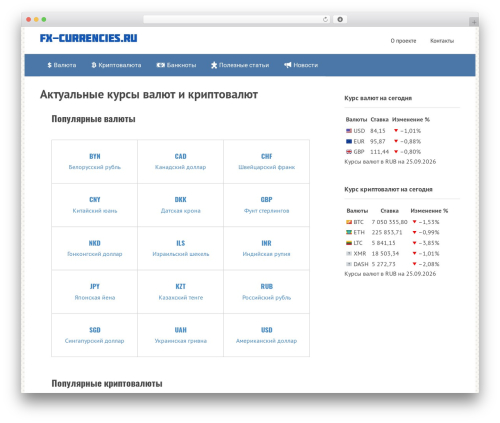The height and width of the screenshot is (423, 500).
Task: Click the dollar sign icon beside Валюта
Action: [49, 65]
